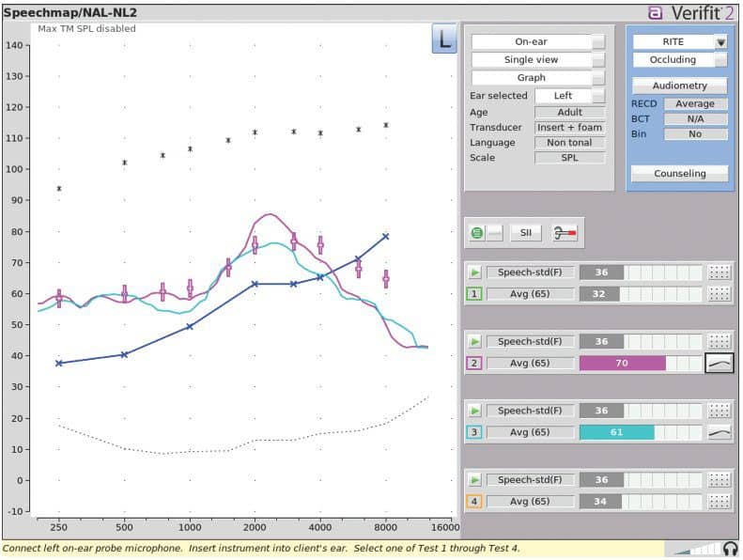Click the small button beside the green signal icon
Viewport: 743px width, 560px height.
(495, 233)
